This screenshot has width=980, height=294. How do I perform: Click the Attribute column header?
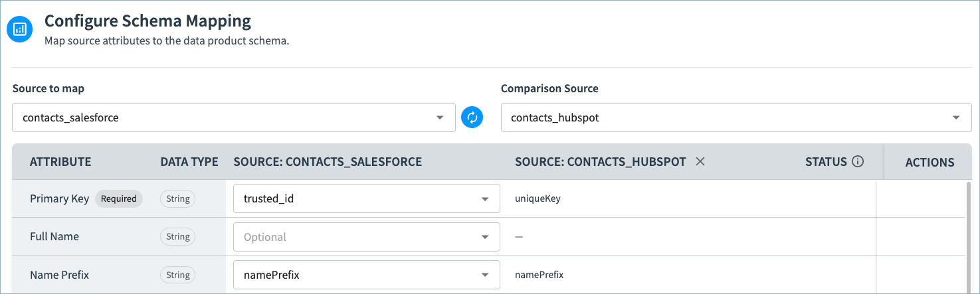(x=60, y=162)
